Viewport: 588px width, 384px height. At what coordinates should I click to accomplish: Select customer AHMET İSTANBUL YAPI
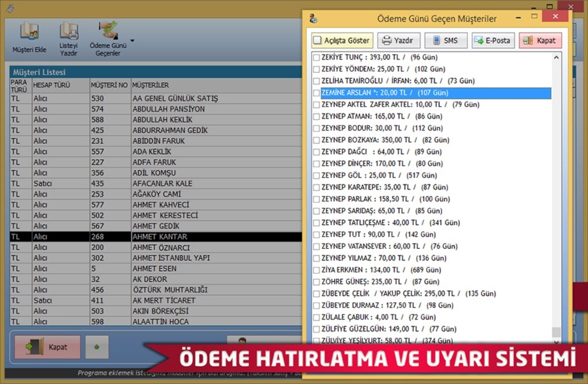(x=156, y=258)
